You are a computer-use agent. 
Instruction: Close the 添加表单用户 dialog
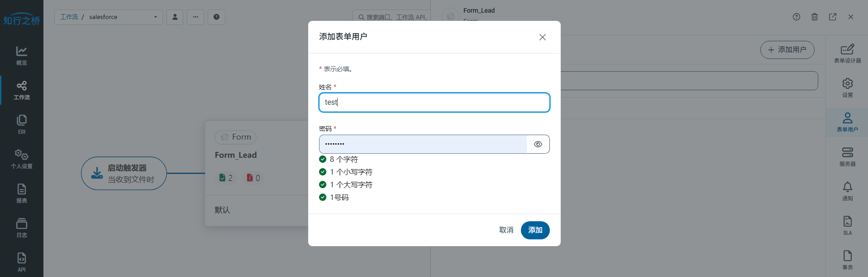[x=542, y=37]
